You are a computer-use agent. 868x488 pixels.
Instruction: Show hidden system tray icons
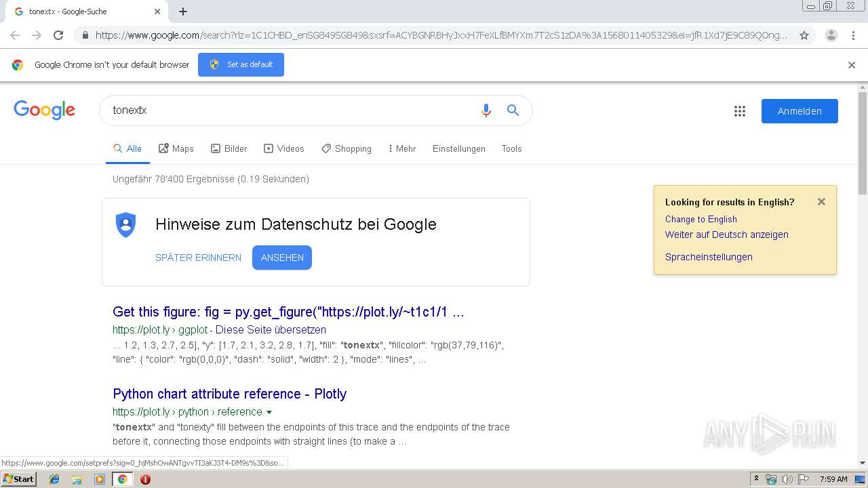[756, 479]
